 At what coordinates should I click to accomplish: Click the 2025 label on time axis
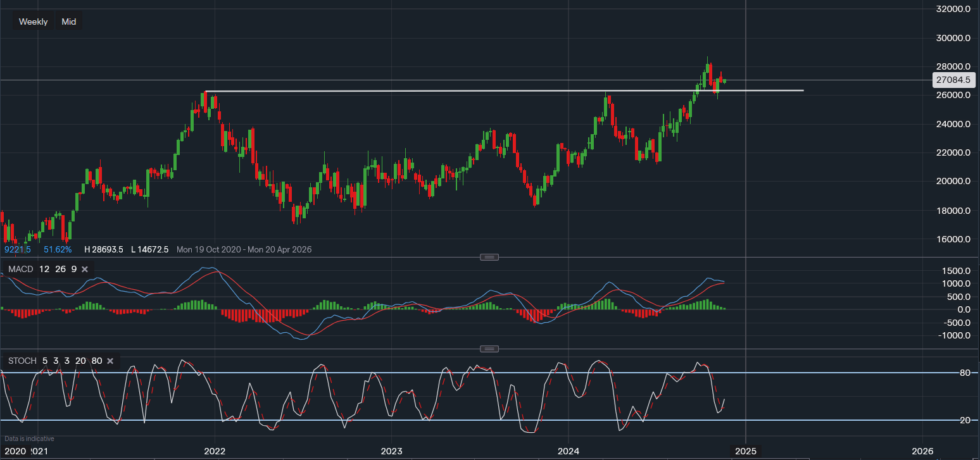745,451
